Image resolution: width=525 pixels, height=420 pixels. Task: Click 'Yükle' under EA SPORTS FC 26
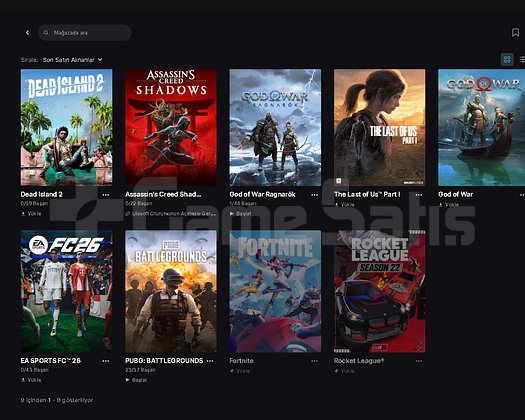pos(31,380)
